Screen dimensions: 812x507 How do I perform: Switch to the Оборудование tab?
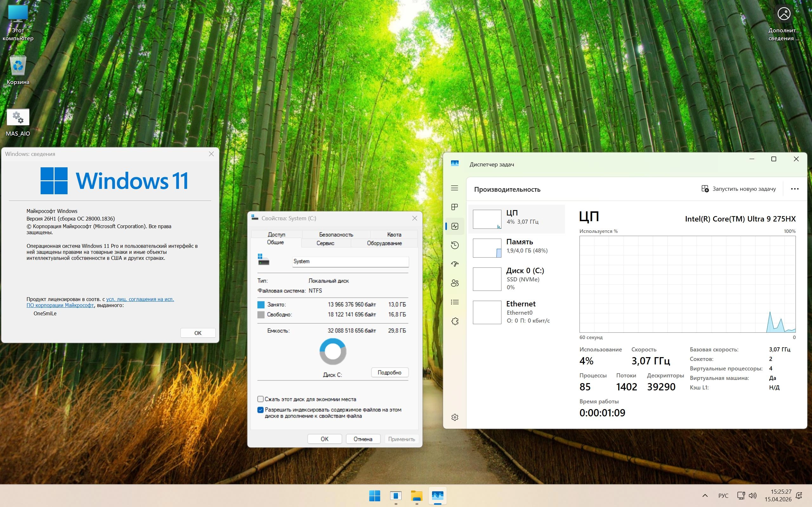(384, 243)
